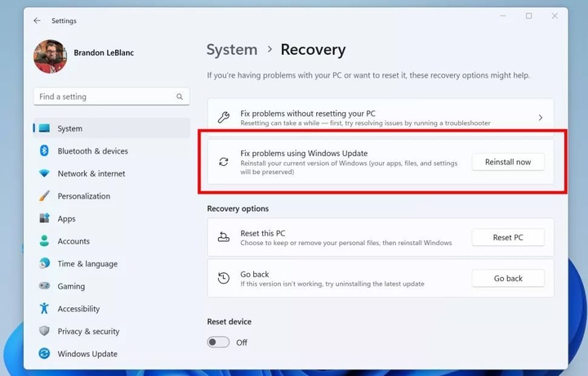This screenshot has width=588, height=376.
Task: Go to Bluetooth & devices
Action: [111, 151]
